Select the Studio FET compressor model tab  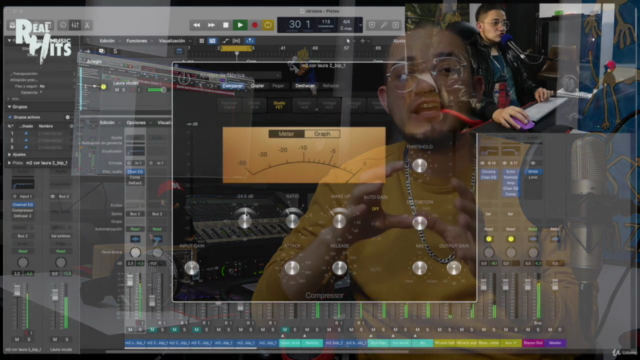click(x=279, y=105)
